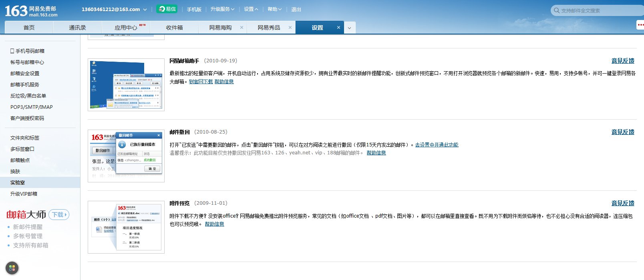Switch to the 首页 tab
Viewport: 644px width, 280px height.
[x=29, y=28]
